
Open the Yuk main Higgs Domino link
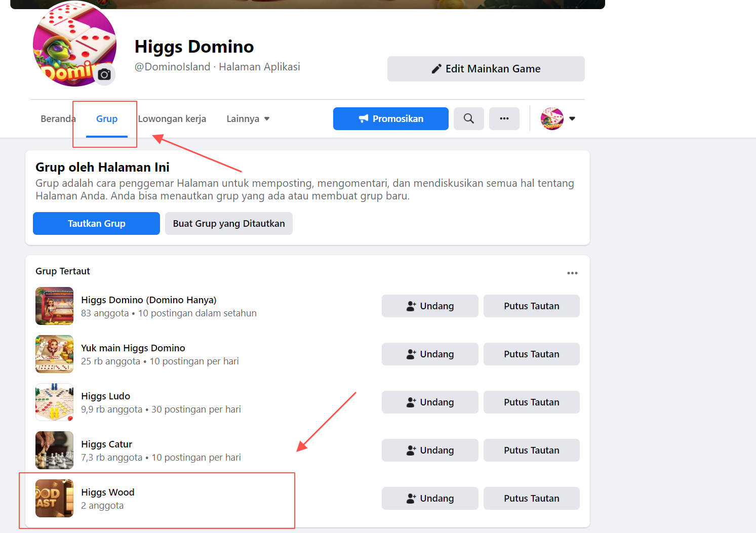(x=133, y=348)
